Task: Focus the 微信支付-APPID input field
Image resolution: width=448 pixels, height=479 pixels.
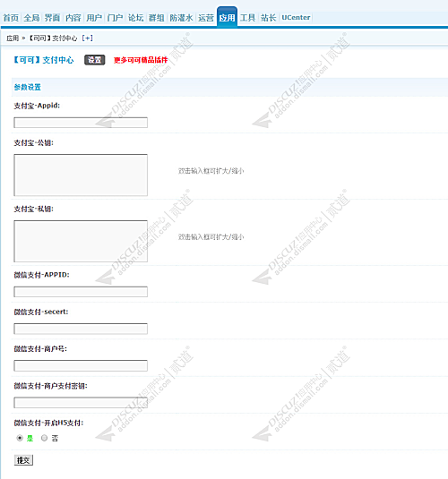Action: [x=81, y=292]
